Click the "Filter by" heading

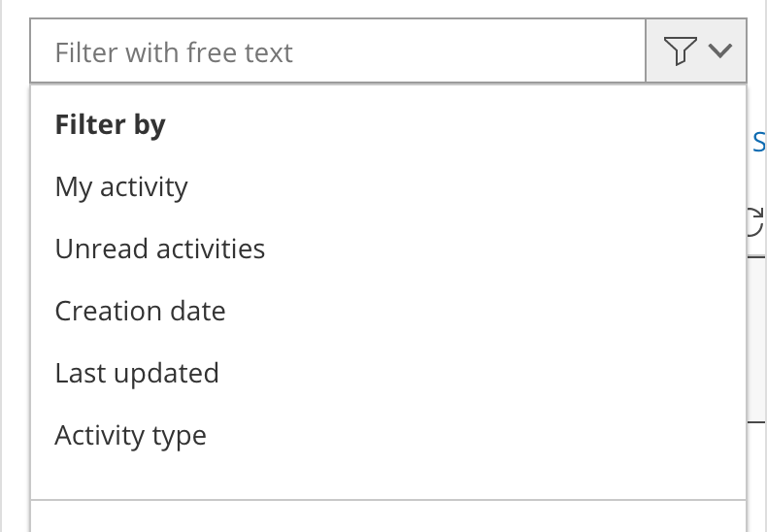click(x=110, y=124)
